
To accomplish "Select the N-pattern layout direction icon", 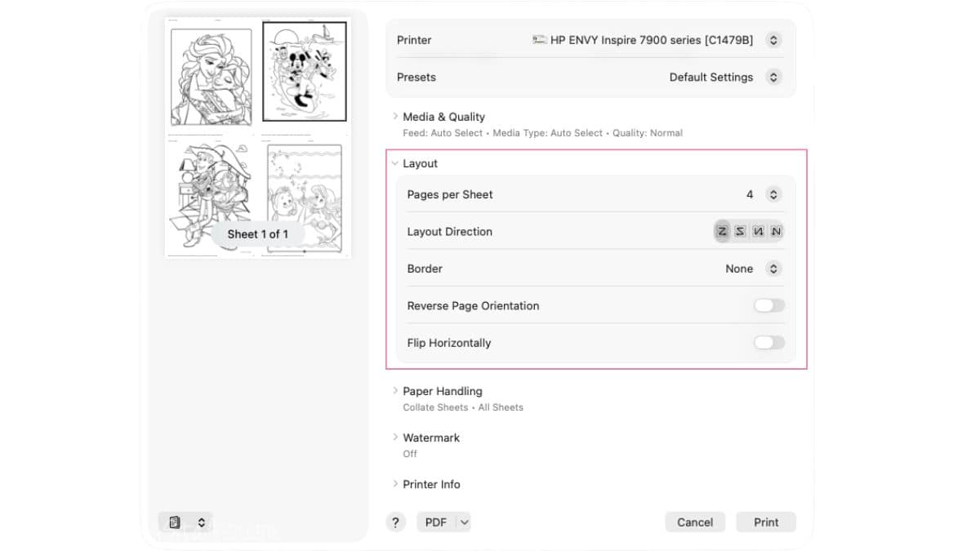I will click(776, 232).
